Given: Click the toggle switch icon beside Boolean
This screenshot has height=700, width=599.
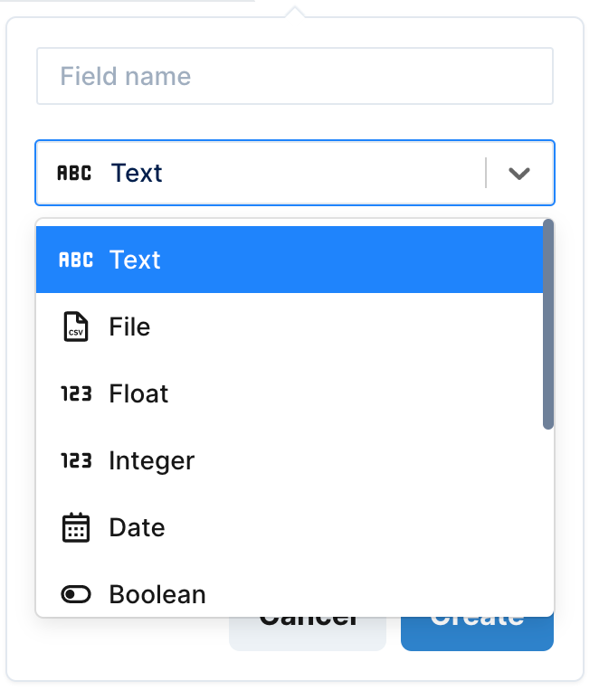Looking at the screenshot, I should pyautogui.click(x=76, y=594).
